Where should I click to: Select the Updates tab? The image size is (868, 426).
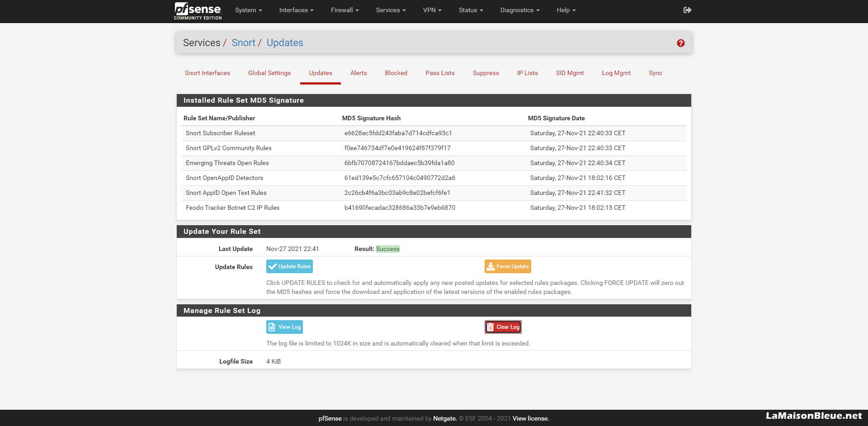pos(321,73)
